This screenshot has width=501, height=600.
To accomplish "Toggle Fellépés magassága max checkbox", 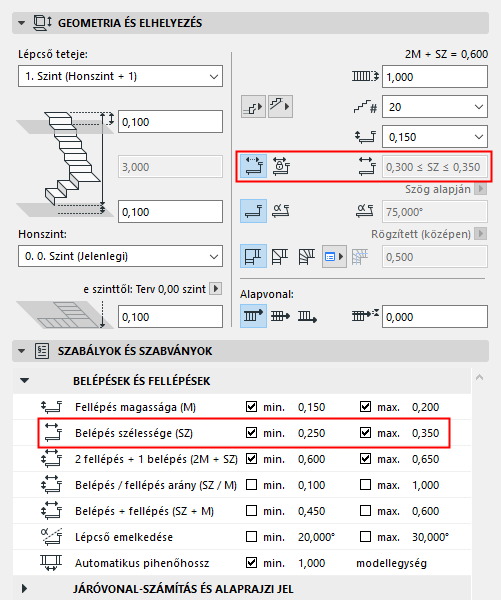I will [366, 407].
